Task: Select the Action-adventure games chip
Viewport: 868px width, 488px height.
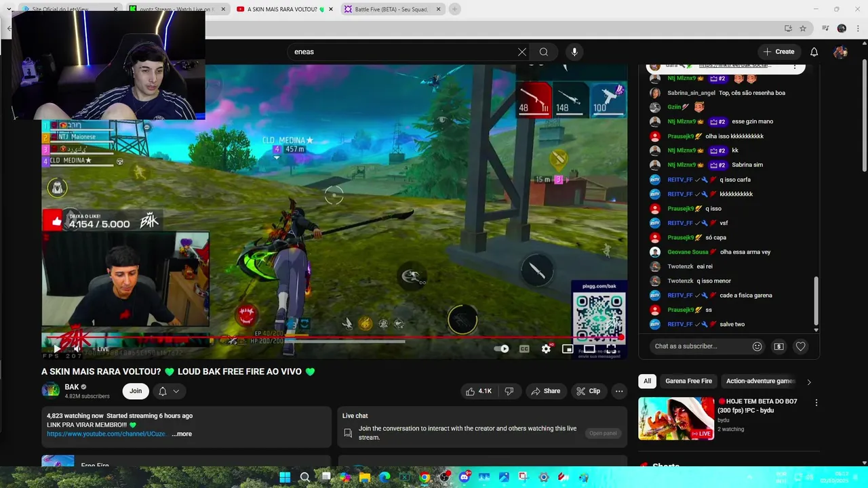Action: [759, 381]
